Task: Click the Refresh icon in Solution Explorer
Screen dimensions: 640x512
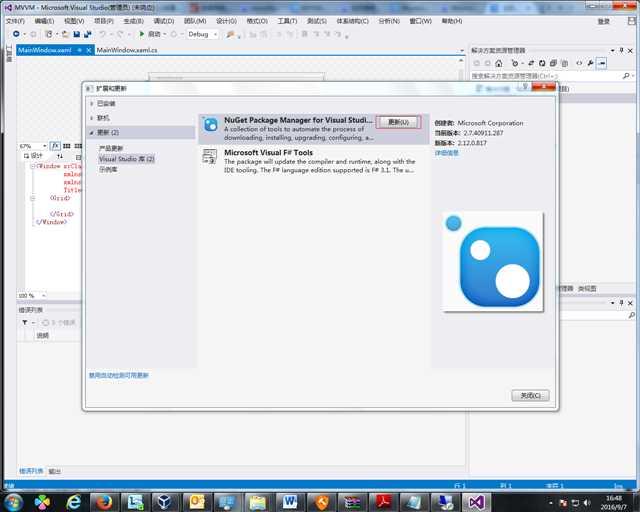Action: click(542, 63)
